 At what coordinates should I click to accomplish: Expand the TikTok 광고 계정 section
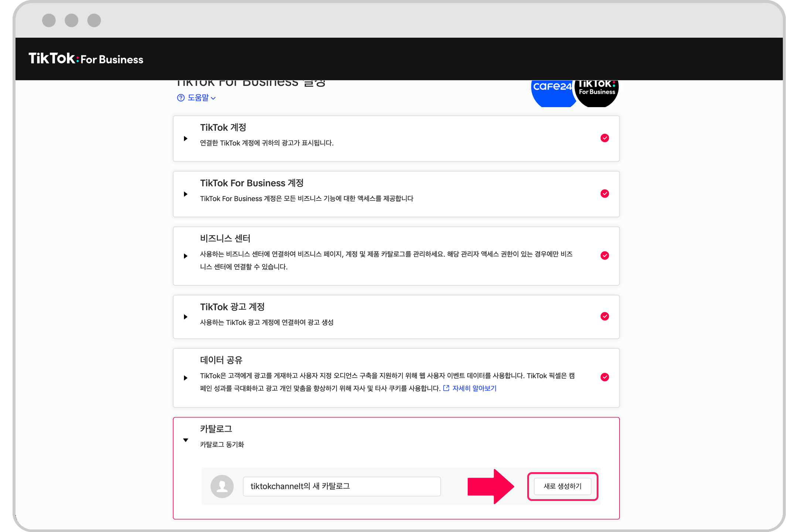click(185, 317)
